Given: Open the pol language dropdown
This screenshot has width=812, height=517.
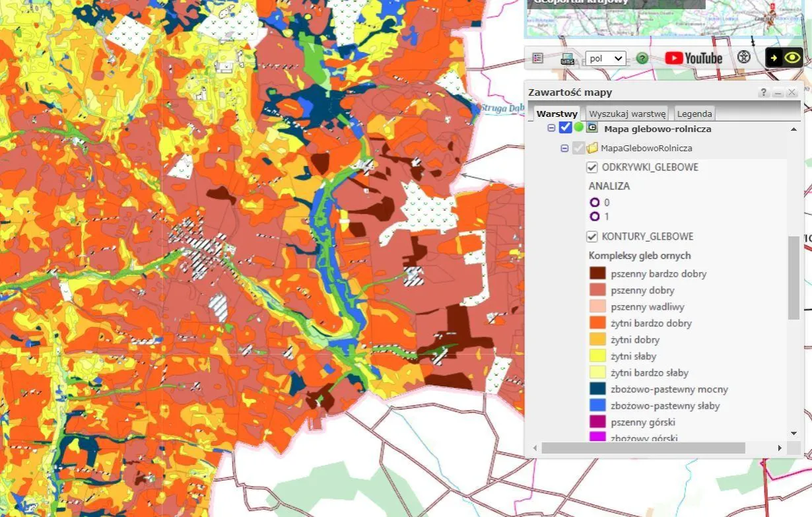Looking at the screenshot, I should tap(605, 58).
